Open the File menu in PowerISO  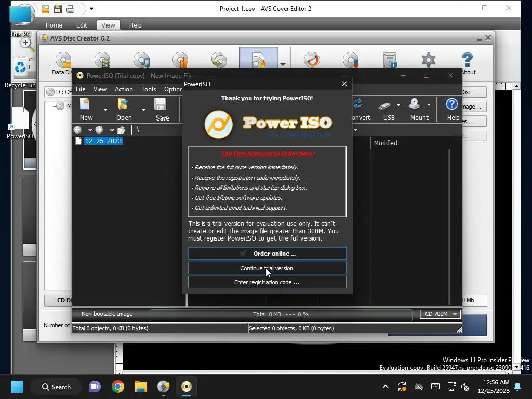click(x=81, y=89)
